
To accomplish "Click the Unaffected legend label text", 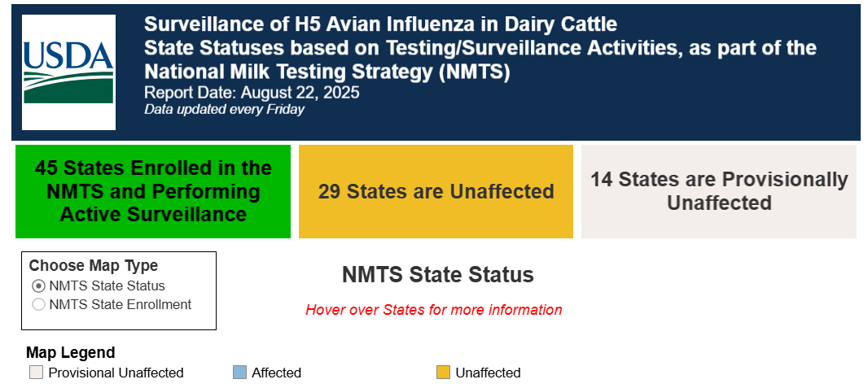I will (x=489, y=373).
